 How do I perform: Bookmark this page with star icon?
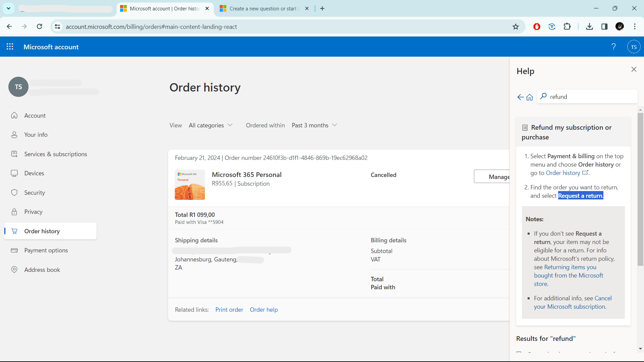click(516, 27)
